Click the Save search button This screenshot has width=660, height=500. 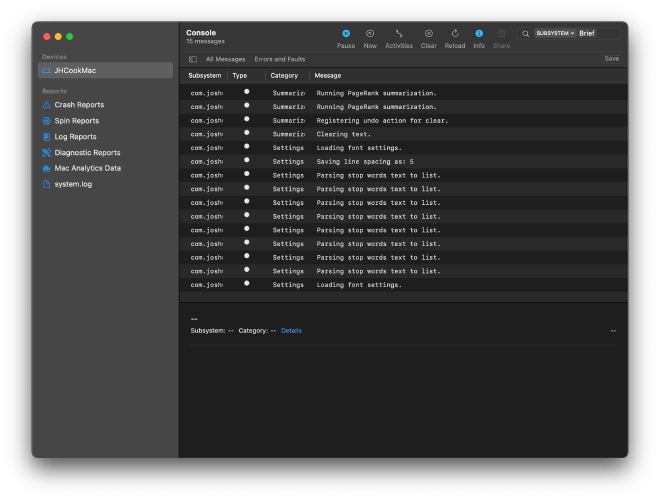(x=612, y=59)
